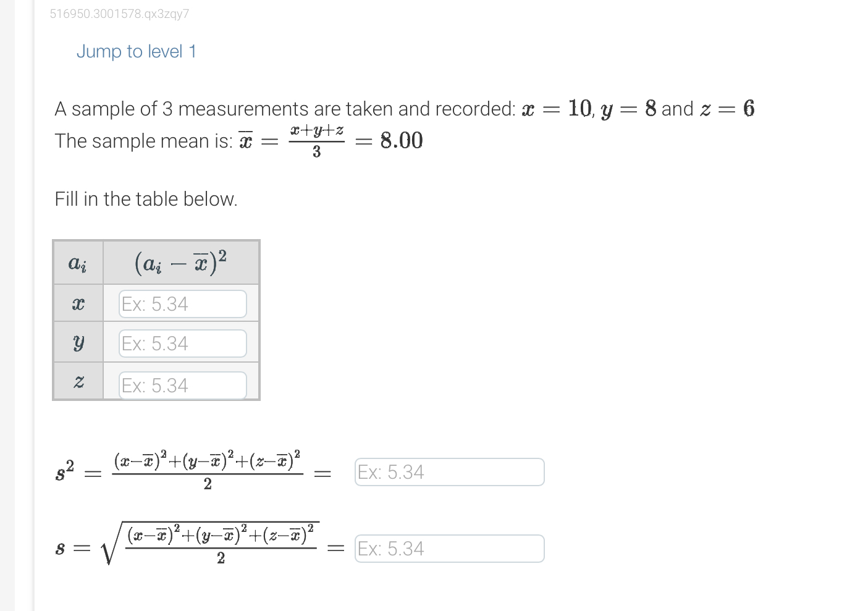Click the (aᵢ − x̄)² header cell

click(x=180, y=262)
